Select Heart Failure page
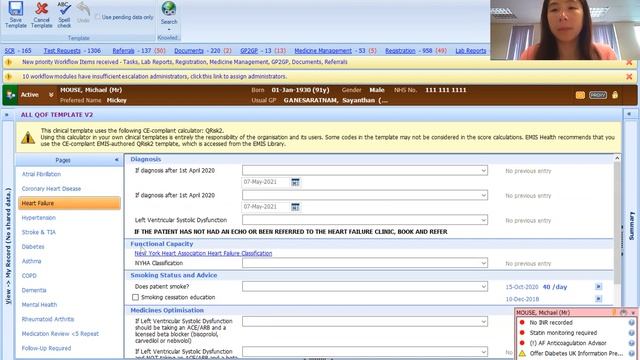This screenshot has width=640, height=360. (69, 203)
